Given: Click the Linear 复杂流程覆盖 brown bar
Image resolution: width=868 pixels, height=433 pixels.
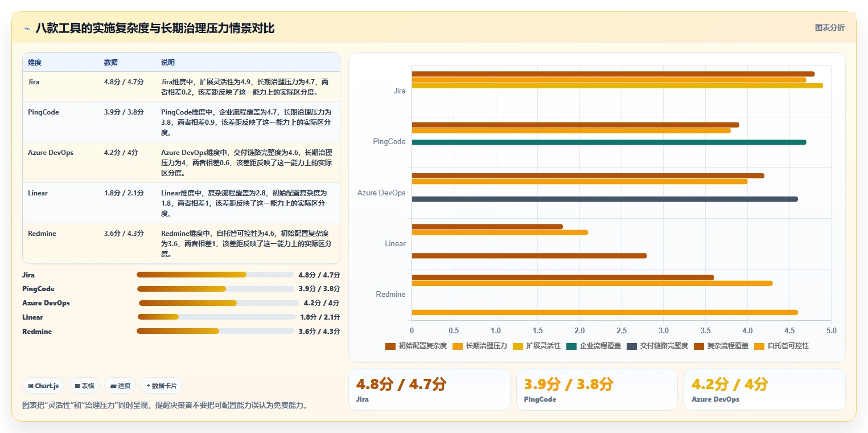Looking at the screenshot, I should (529, 256).
